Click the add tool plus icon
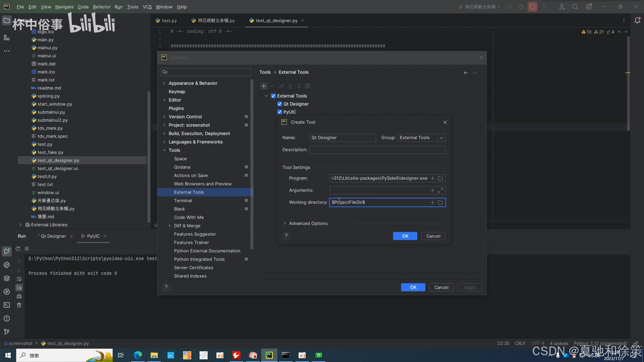 click(264, 86)
